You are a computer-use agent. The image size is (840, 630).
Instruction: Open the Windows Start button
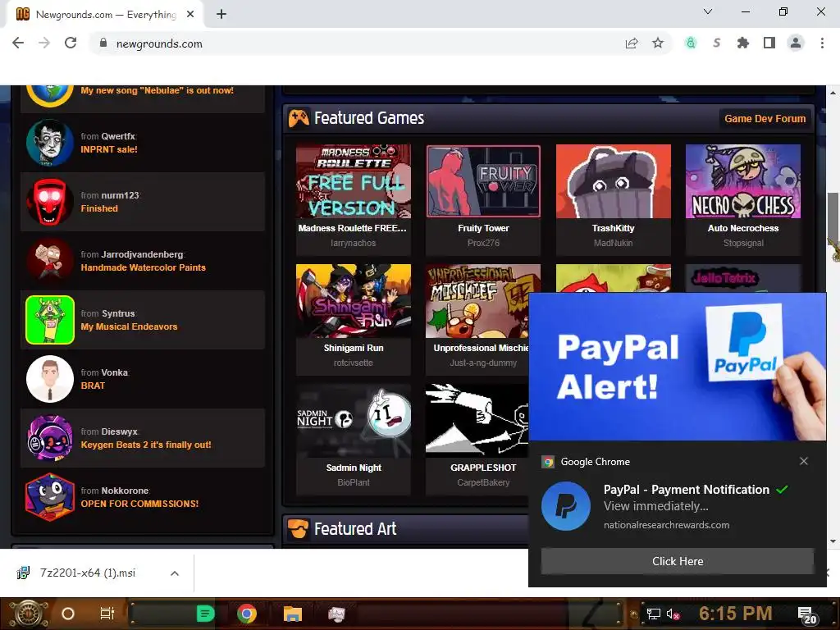coord(28,614)
